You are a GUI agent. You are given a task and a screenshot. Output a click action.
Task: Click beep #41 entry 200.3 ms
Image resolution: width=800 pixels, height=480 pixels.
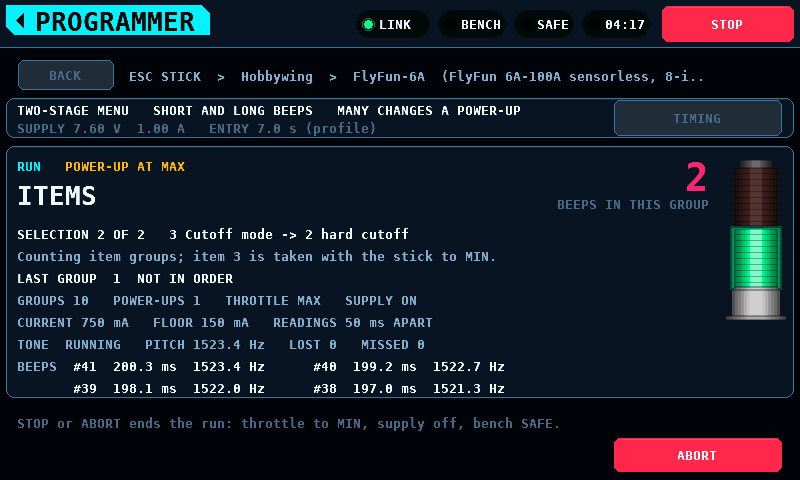[169, 366]
